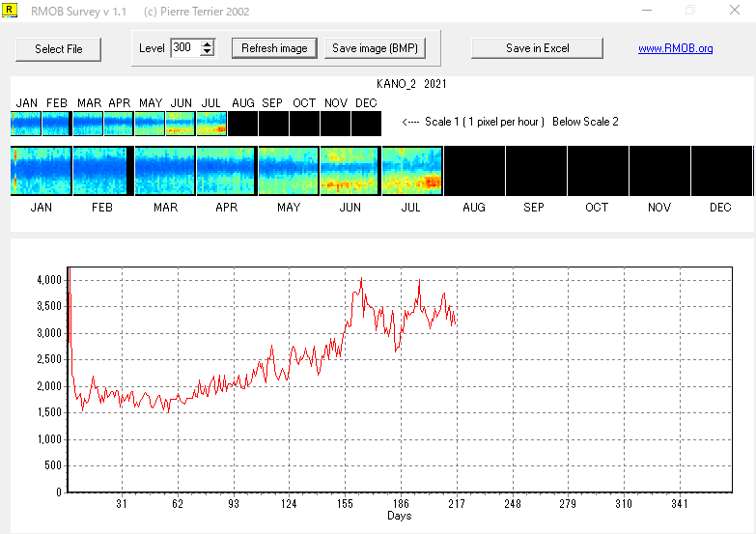
Task: Click the Select File button
Action: pos(58,48)
